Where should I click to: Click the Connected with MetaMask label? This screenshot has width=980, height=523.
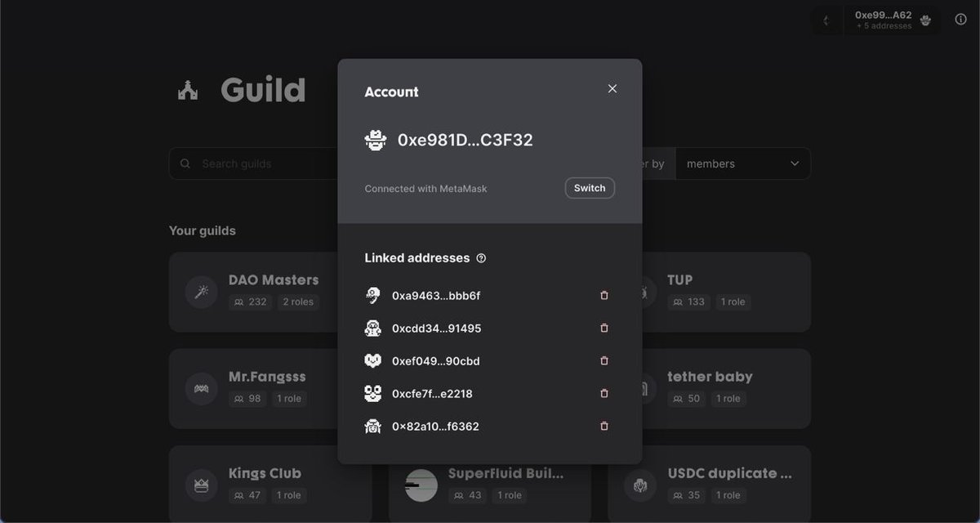[x=425, y=189]
